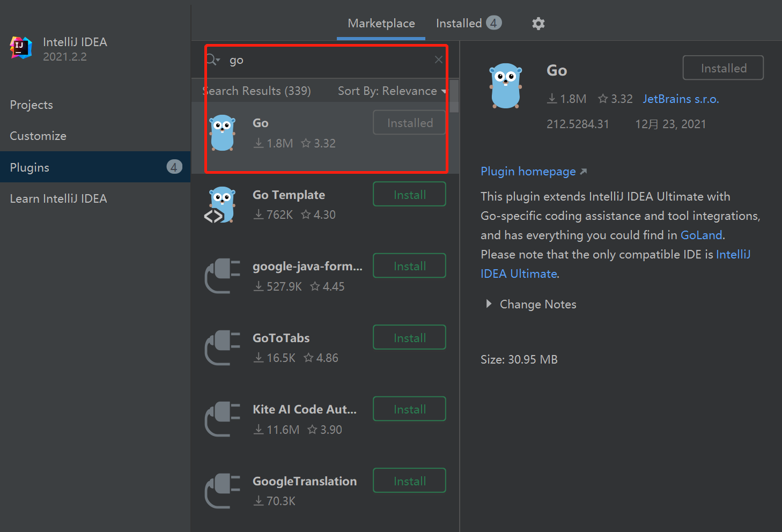782x532 pixels.
Task: Click the Size: 30.95 MB text
Action: click(519, 360)
